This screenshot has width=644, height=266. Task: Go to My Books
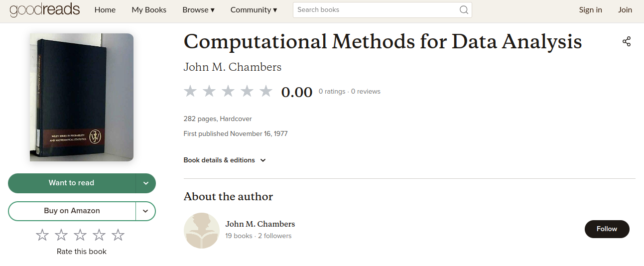[149, 10]
